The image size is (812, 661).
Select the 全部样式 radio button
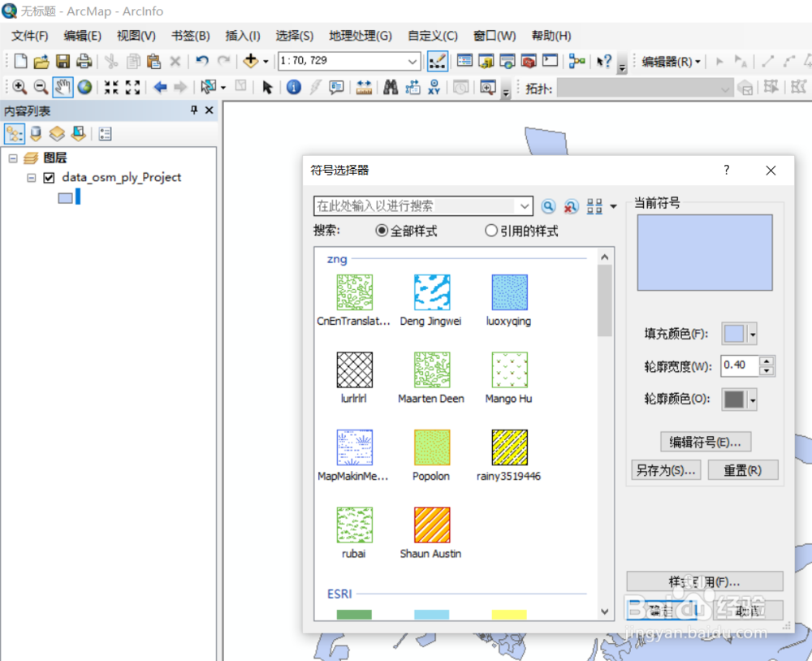[382, 231]
